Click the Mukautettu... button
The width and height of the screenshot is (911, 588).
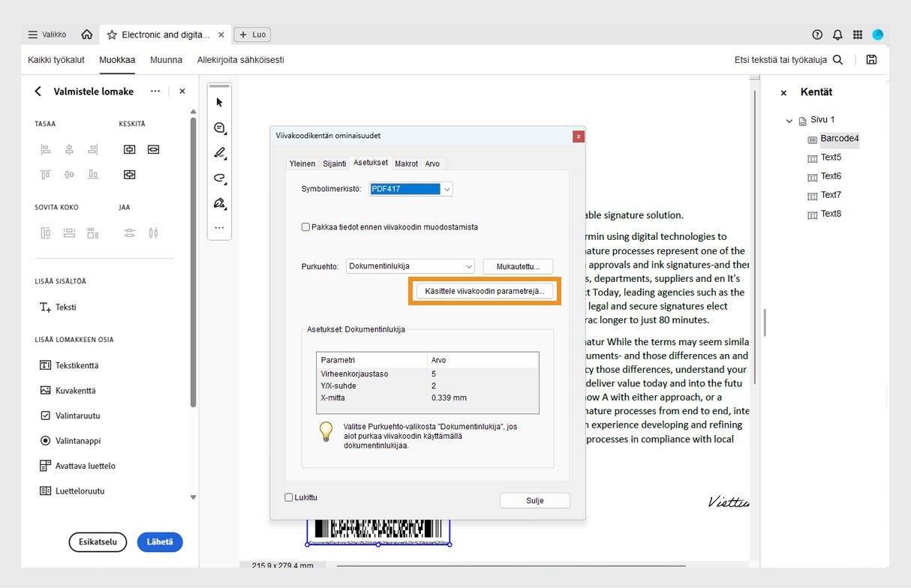[518, 266]
